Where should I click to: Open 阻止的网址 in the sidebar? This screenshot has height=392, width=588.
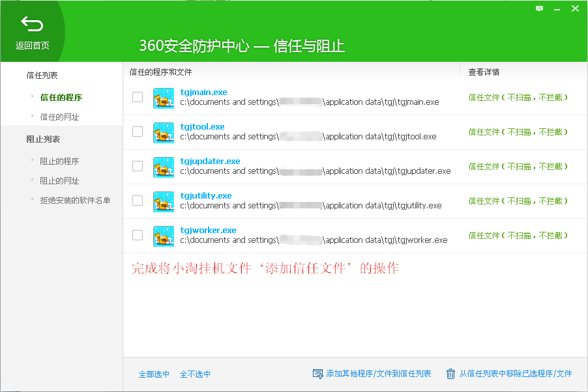pyautogui.click(x=59, y=180)
